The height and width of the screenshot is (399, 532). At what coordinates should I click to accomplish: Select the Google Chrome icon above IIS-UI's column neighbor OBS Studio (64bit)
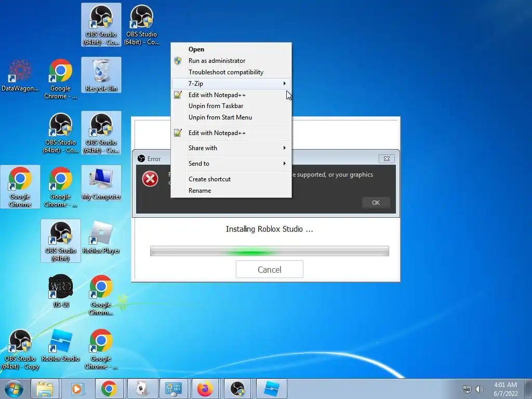60,187
